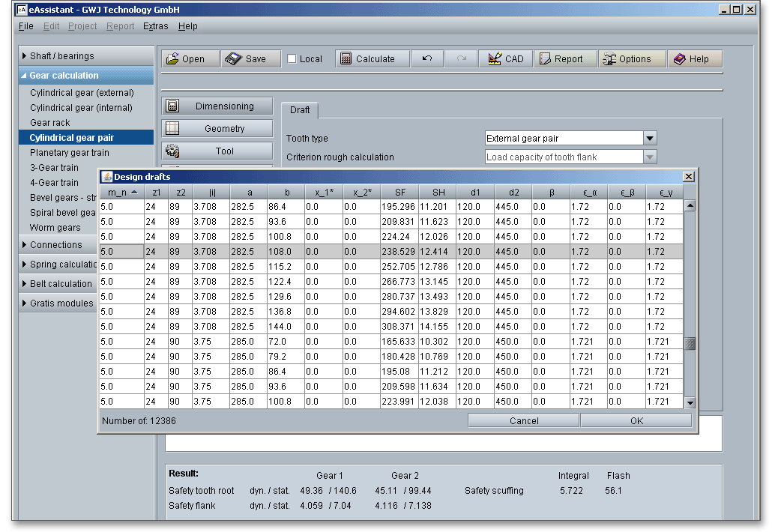Open the Geometry section button

pos(224,129)
